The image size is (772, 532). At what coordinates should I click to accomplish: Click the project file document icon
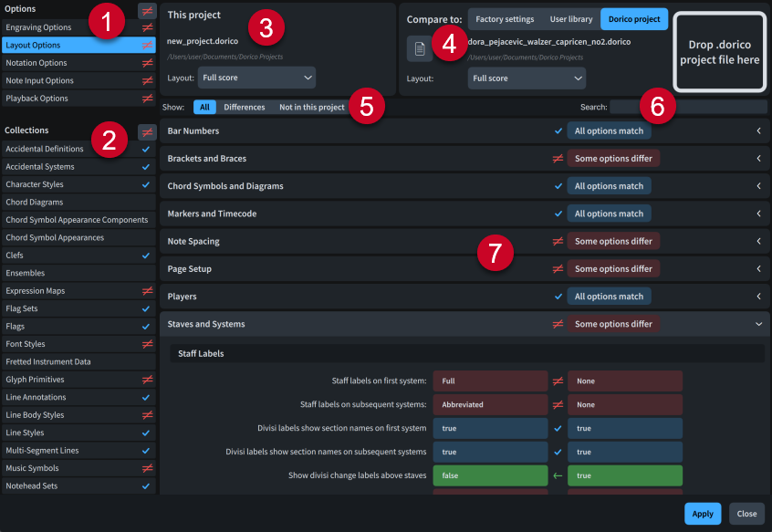(x=419, y=49)
